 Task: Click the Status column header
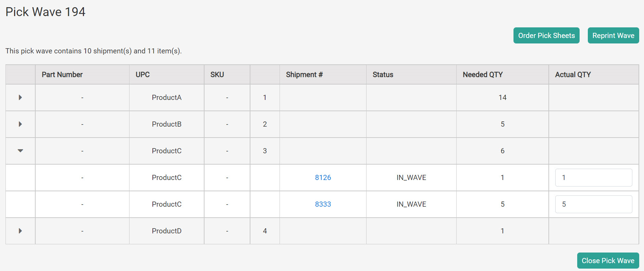click(x=383, y=74)
